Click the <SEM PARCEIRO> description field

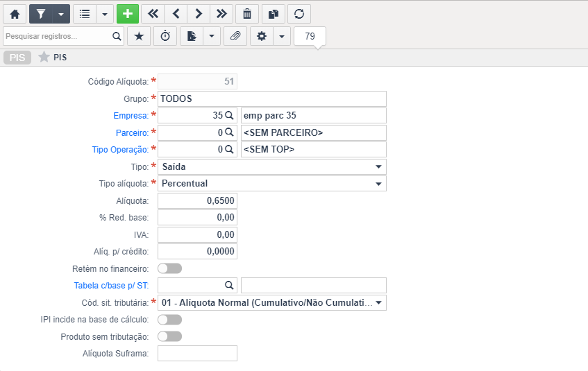click(314, 132)
